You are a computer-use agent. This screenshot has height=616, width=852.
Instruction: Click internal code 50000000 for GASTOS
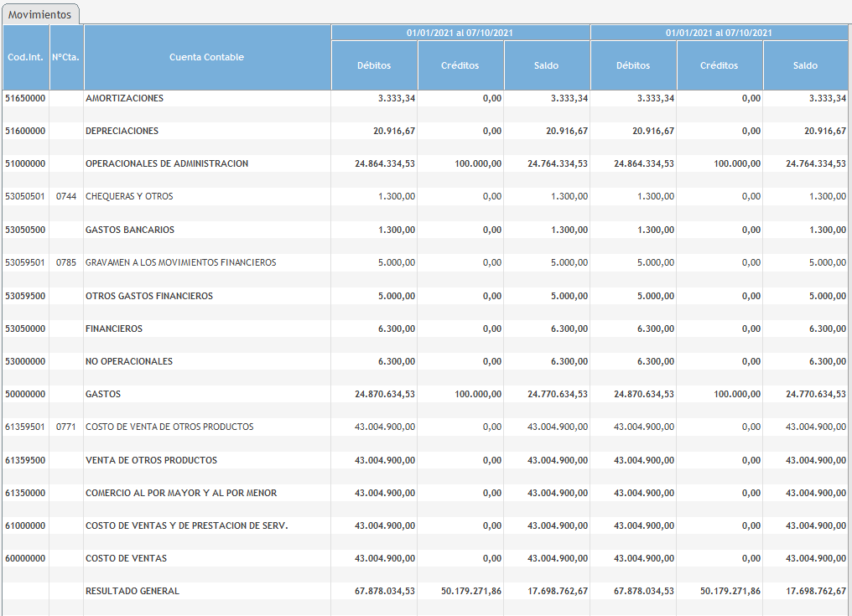pyautogui.click(x=26, y=394)
